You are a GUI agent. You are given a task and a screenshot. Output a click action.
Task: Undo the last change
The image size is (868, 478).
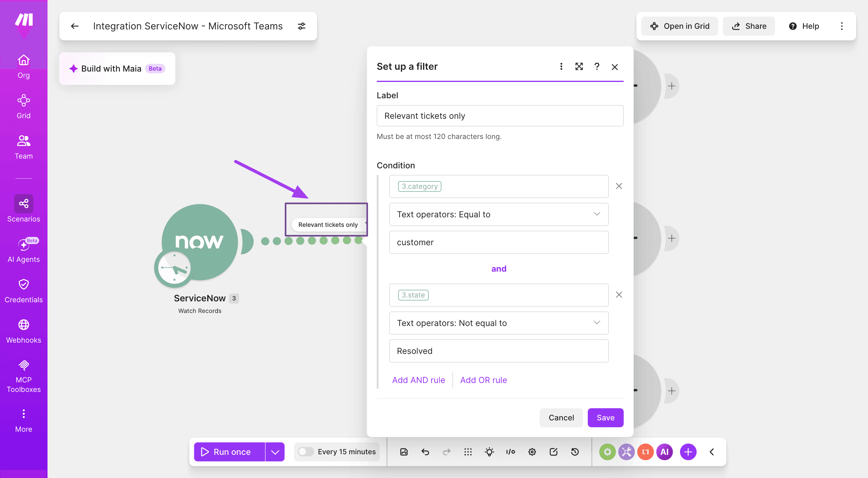coord(425,452)
